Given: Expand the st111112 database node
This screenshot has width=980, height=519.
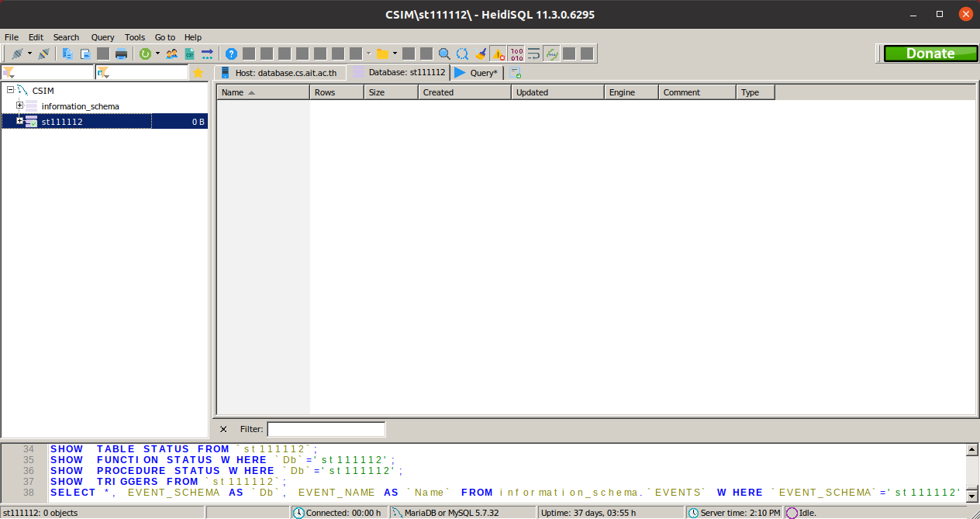Looking at the screenshot, I should click(20, 121).
